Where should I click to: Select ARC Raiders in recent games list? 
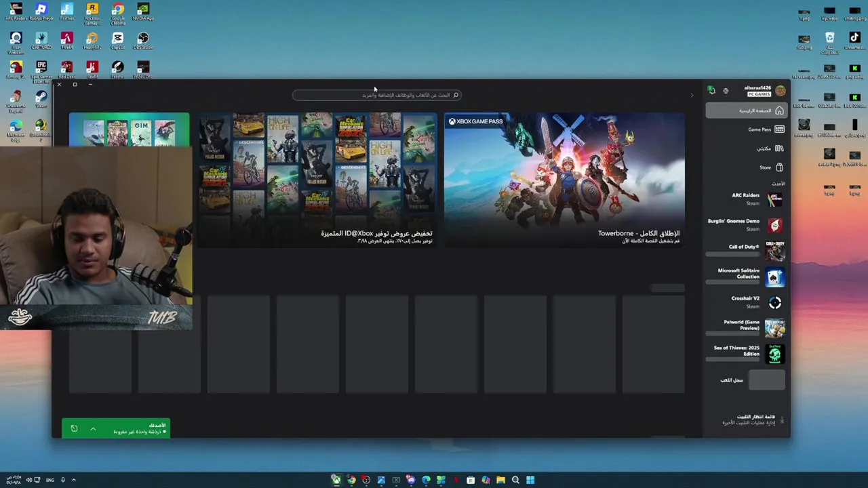pyautogui.click(x=745, y=199)
